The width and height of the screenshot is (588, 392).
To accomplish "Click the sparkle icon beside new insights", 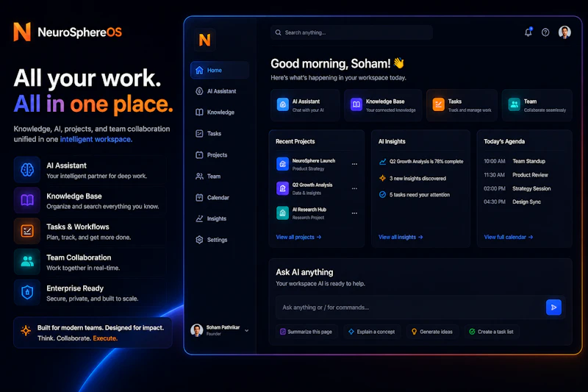I will (x=382, y=178).
